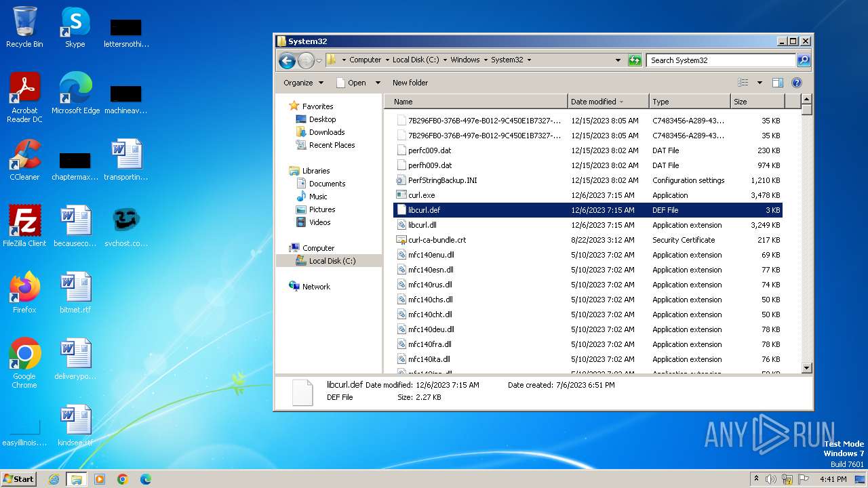The height and width of the screenshot is (488, 868).
Task: Click into Search System32 field
Action: point(721,60)
